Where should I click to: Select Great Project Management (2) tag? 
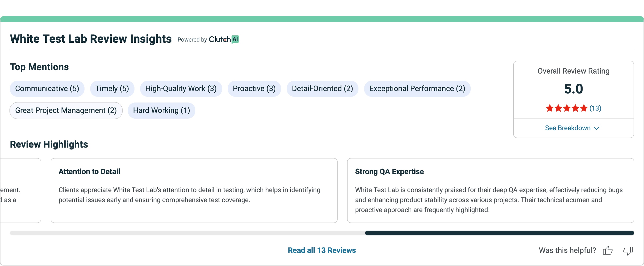(x=66, y=110)
